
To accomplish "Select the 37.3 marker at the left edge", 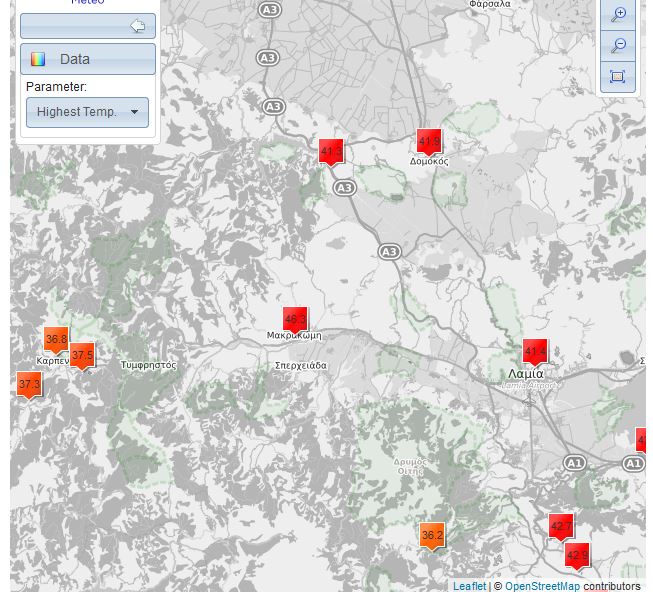I will pyautogui.click(x=29, y=385).
